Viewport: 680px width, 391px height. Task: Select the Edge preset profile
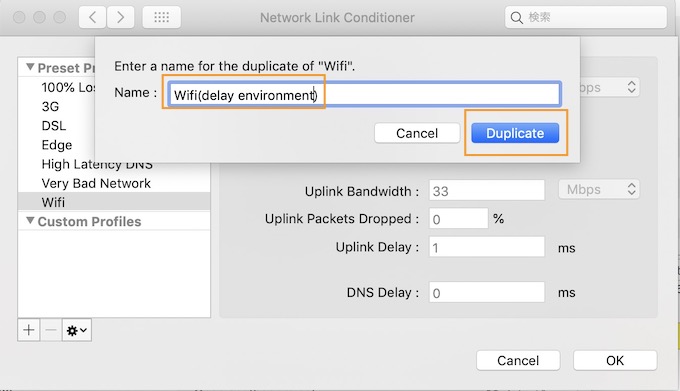(57, 145)
